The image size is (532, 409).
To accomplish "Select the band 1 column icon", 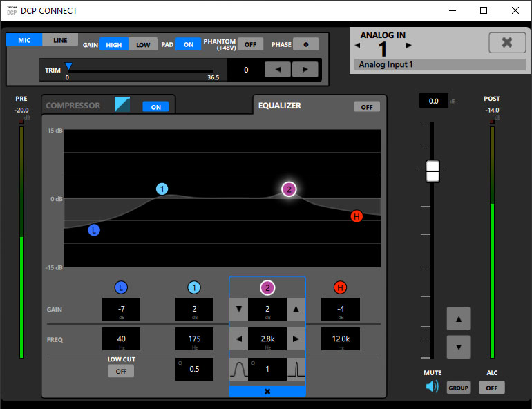I will click(x=194, y=287).
